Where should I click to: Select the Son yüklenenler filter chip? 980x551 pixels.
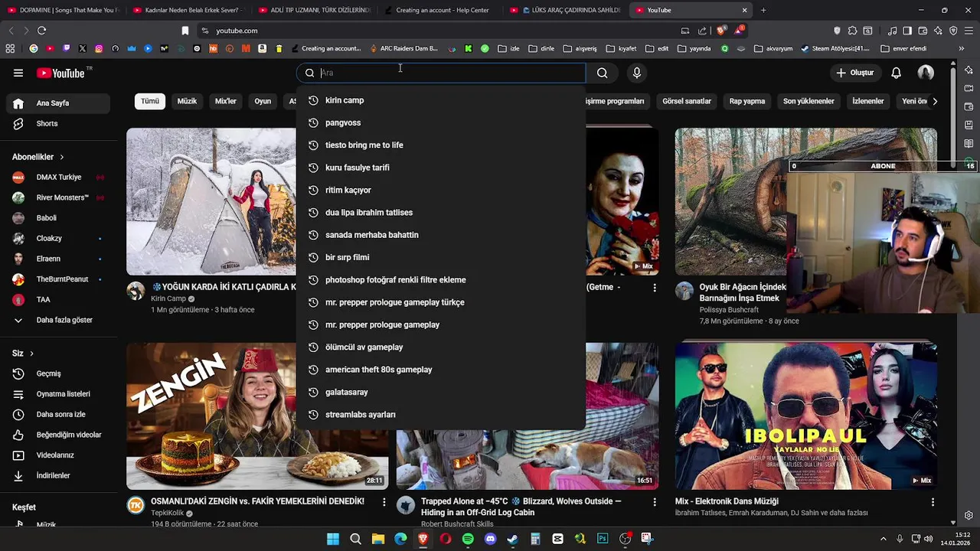808,101
